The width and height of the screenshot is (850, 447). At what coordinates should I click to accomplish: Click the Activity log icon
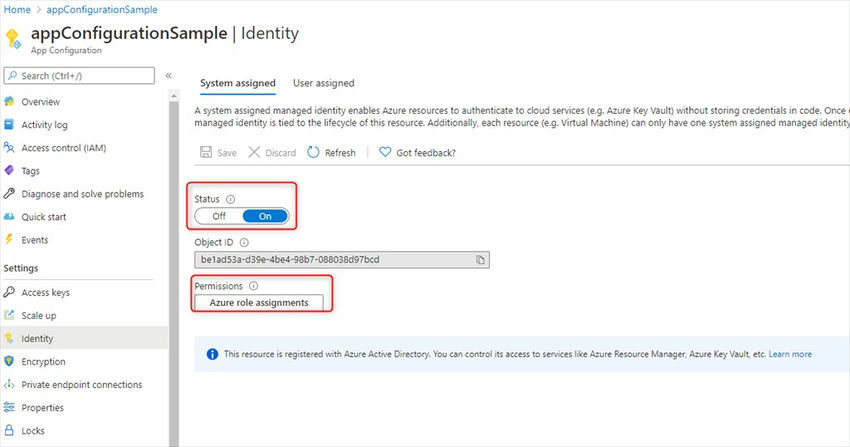click(x=9, y=125)
